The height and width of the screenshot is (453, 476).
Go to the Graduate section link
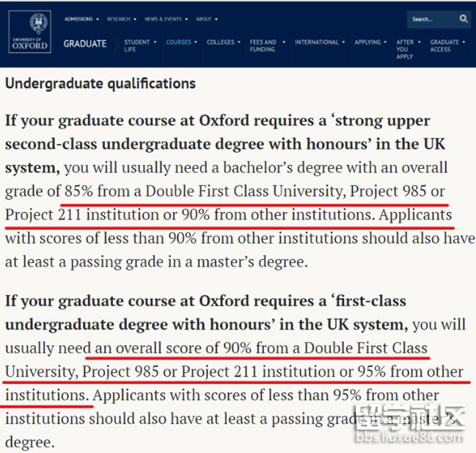pyautogui.click(x=85, y=44)
